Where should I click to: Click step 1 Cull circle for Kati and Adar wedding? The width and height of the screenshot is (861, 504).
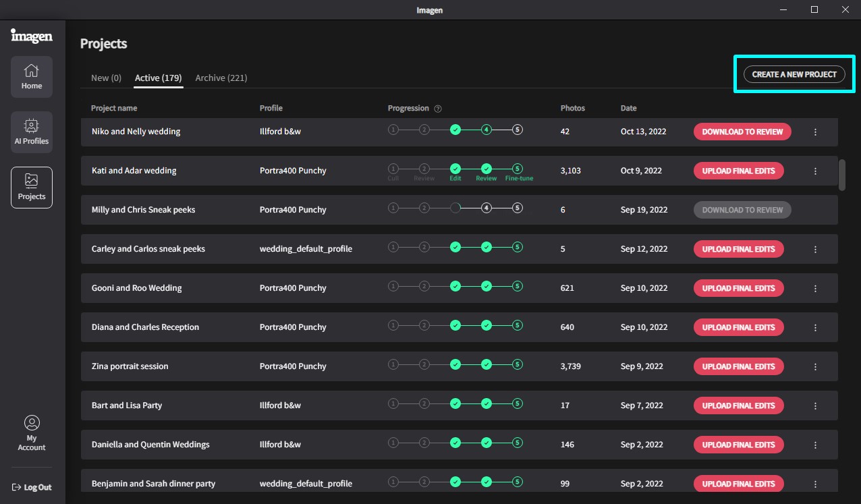click(393, 169)
